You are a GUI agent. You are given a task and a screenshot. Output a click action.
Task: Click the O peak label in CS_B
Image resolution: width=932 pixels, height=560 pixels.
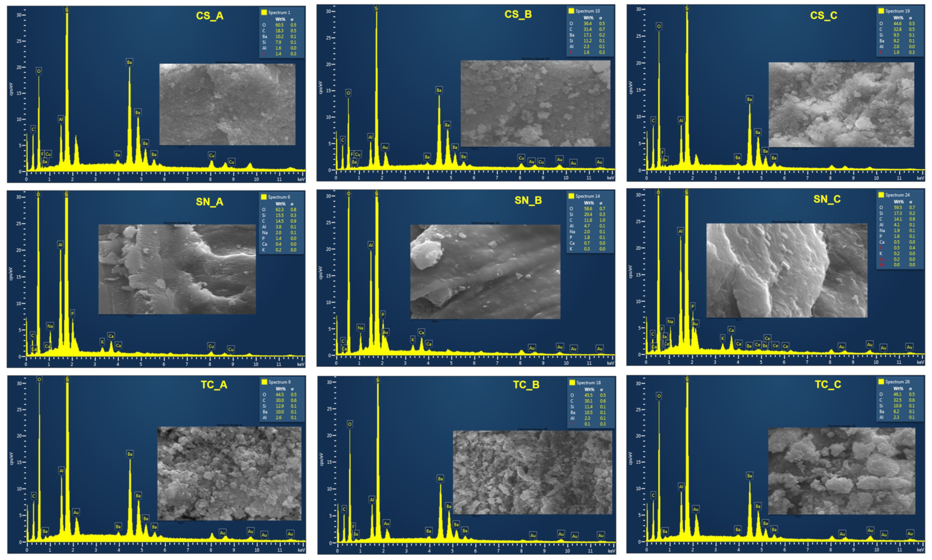click(x=348, y=93)
